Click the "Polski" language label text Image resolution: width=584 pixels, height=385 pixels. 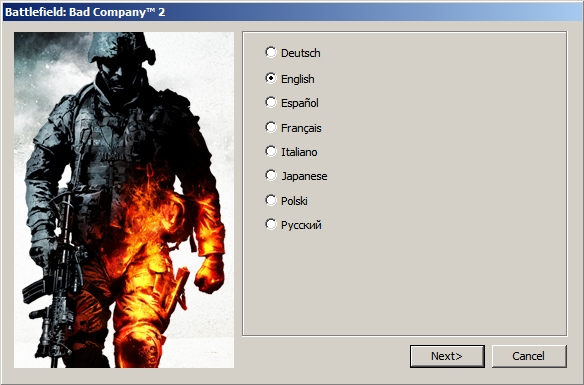click(294, 201)
